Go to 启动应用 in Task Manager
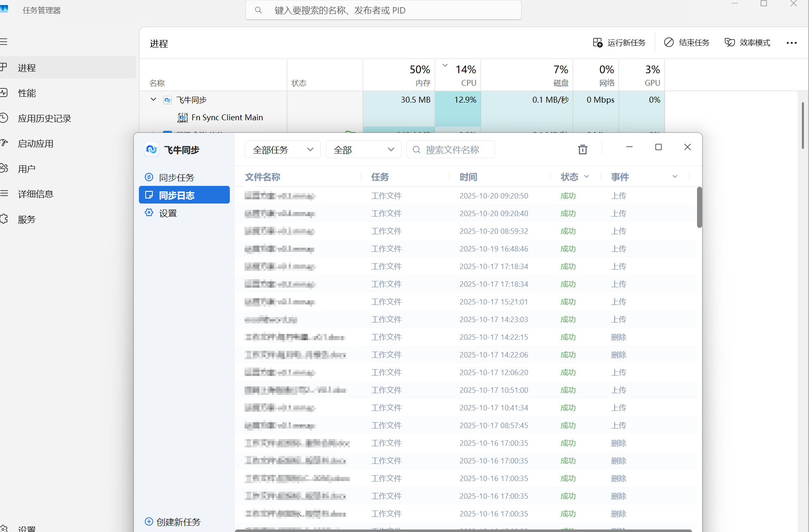The image size is (809, 532). (36, 143)
